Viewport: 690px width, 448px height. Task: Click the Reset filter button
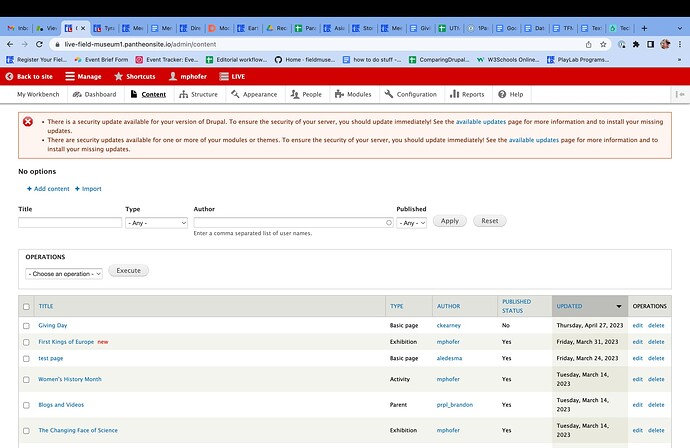pyautogui.click(x=490, y=221)
